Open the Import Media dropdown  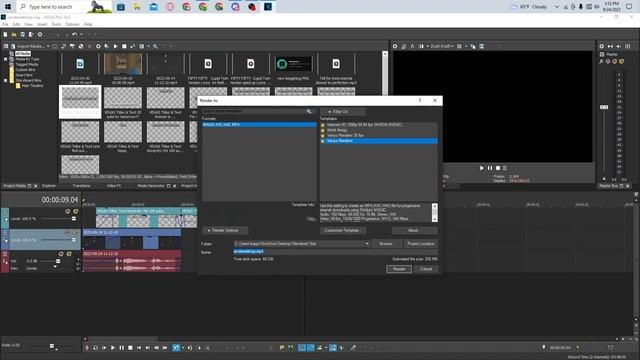point(48,47)
